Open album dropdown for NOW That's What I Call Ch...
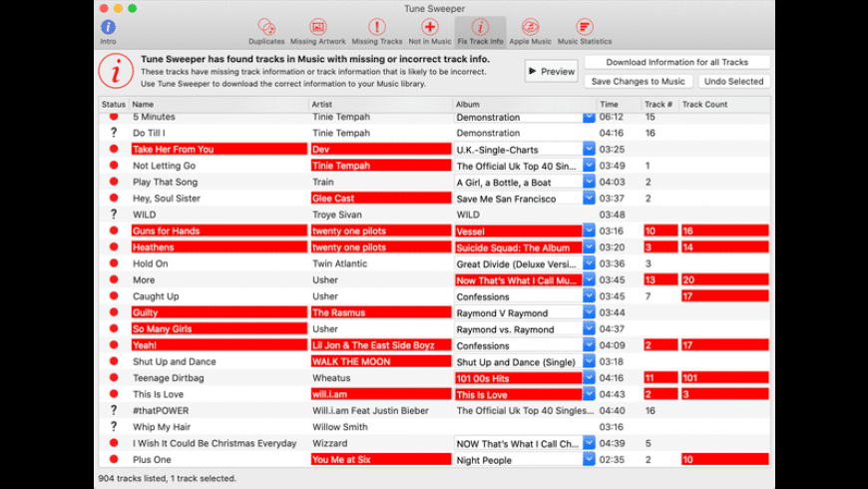Screen dimensions: 868x489 click(589, 443)
